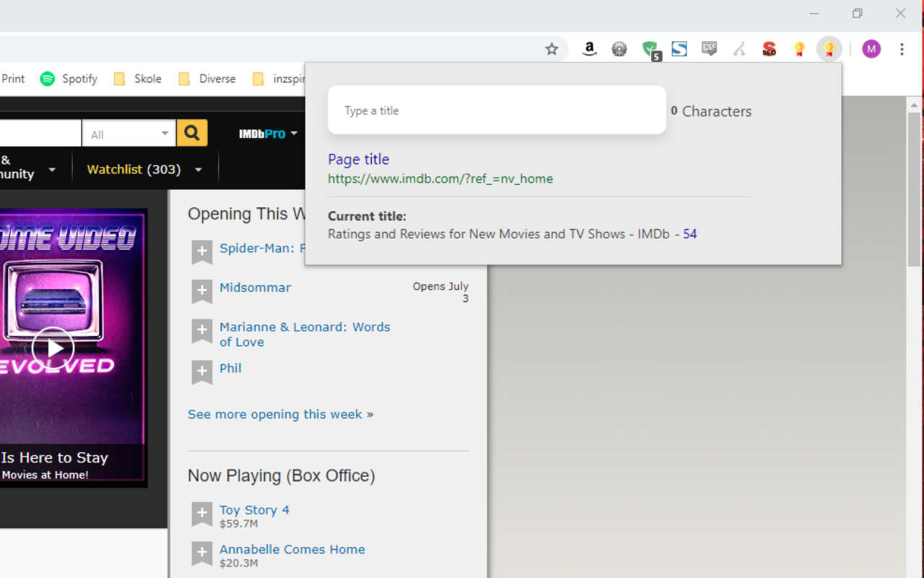
Task: Click the Spotify bookmark icon
Action: (48, 78)
